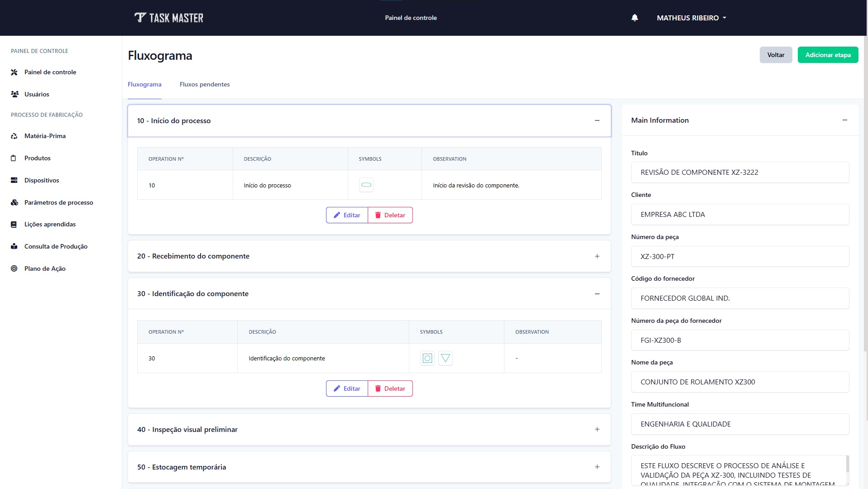
Task: Open the Matheus Ribeiro user dropdown
Action: [691, 18]
